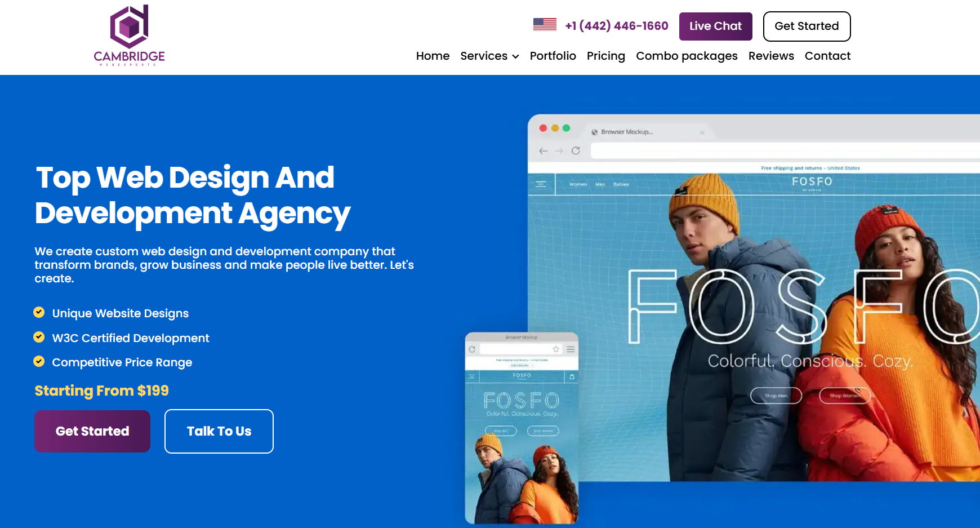
Task: Click the check icon by Competitive Price Range
Action: coord(39,361)
